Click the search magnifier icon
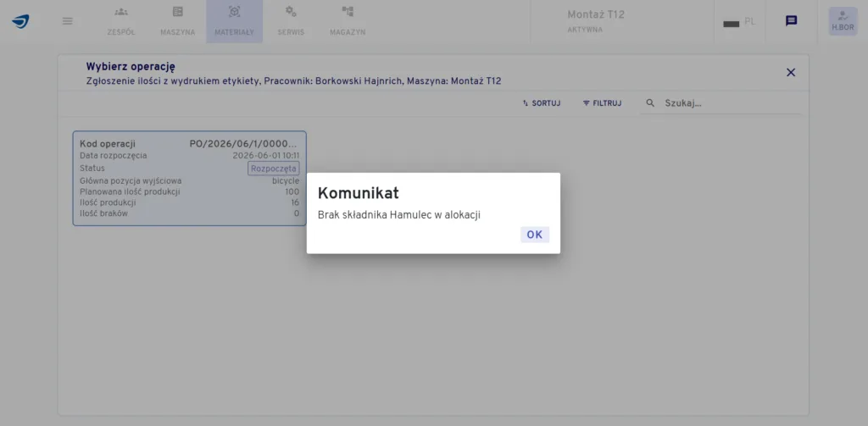The width and height of the screenshot is (868, 426). click(x=650, y=103)
